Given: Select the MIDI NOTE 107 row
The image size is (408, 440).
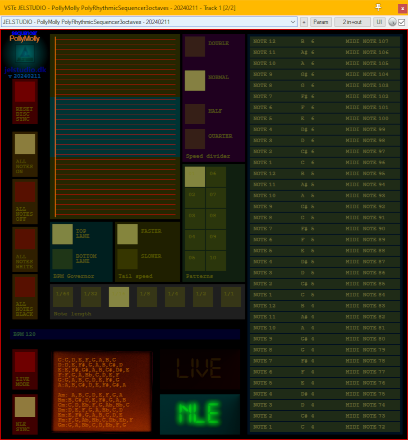Looking at the screenshot, I should click(325, 41).
